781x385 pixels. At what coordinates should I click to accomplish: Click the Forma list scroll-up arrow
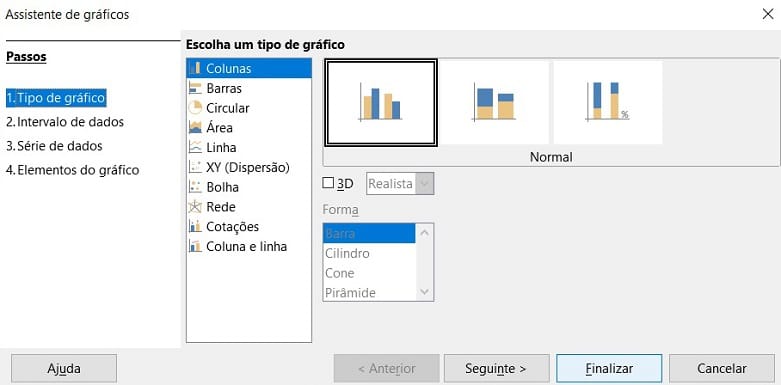point(424,232)
